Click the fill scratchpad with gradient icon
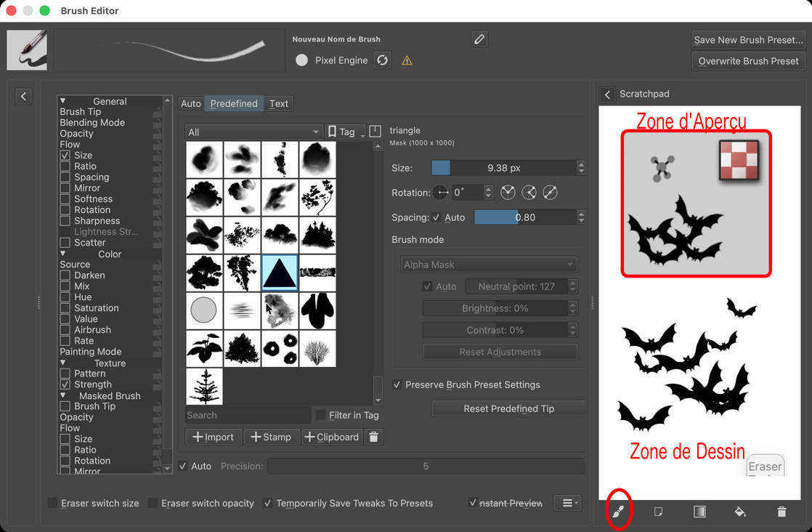Image resolution: width=812 pixels, height=532 pixels. coord(699,512)
